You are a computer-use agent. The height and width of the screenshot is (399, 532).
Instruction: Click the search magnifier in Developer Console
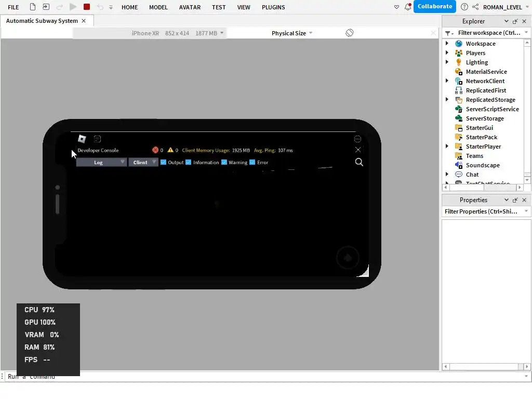(359, 162)
